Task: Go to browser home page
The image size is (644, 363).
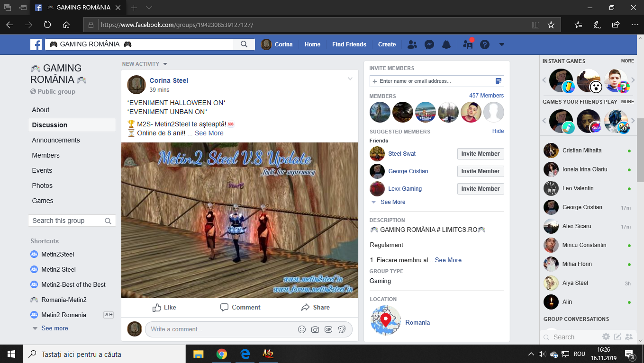Action: pos(66,25)
